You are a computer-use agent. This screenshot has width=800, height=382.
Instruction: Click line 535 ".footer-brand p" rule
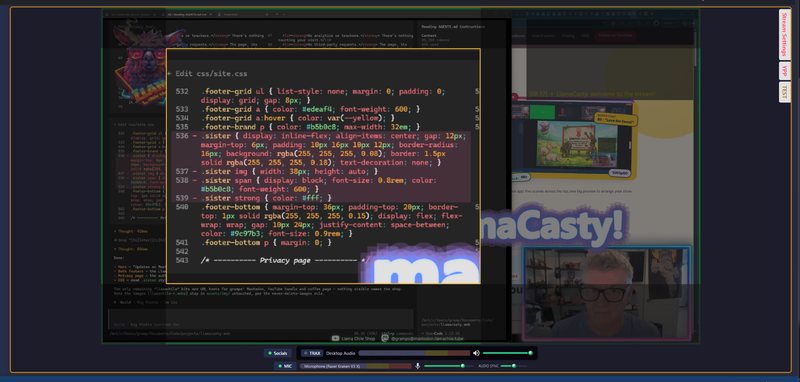tap(322, 127)
